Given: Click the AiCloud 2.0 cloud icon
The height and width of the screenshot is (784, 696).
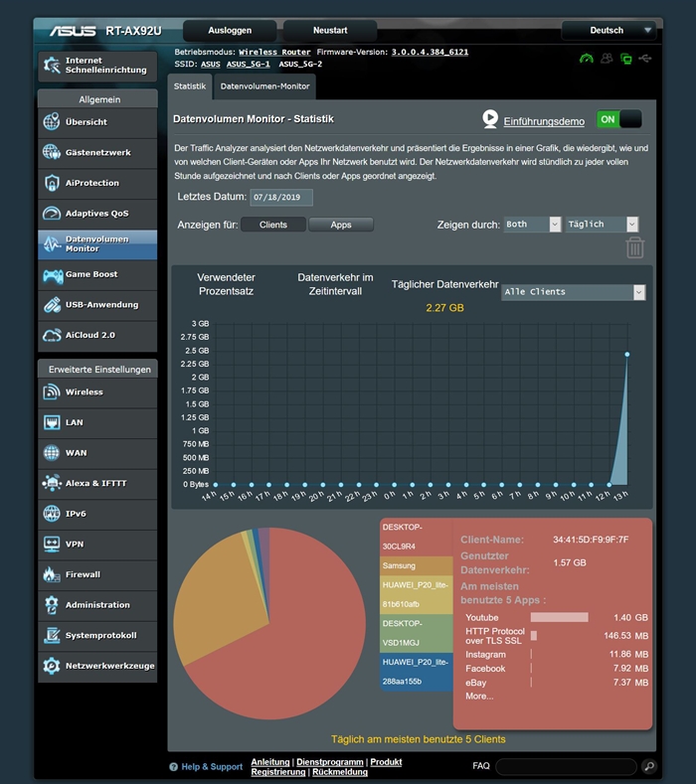Looking at the screenshot, I should pos(52,335).
